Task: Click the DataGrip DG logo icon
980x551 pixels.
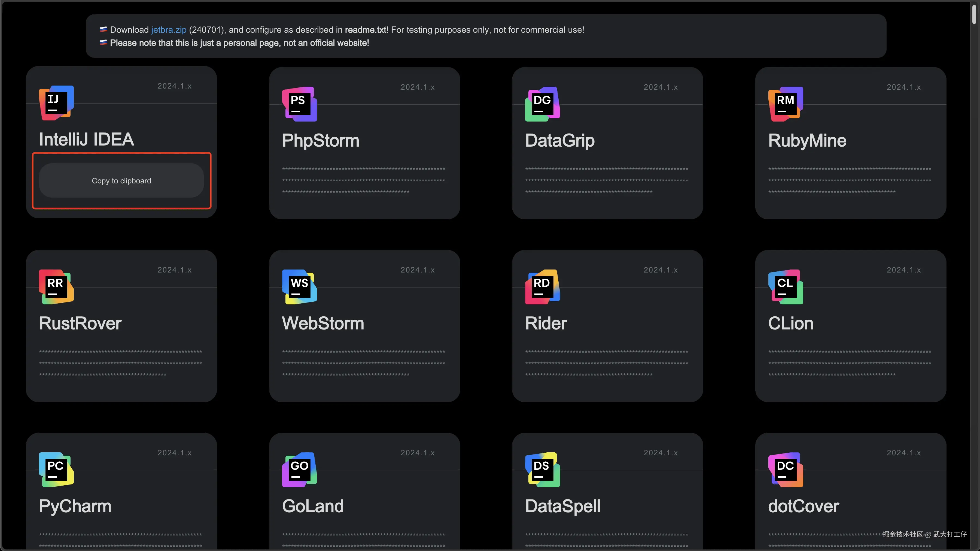Action: coord(543,104)
